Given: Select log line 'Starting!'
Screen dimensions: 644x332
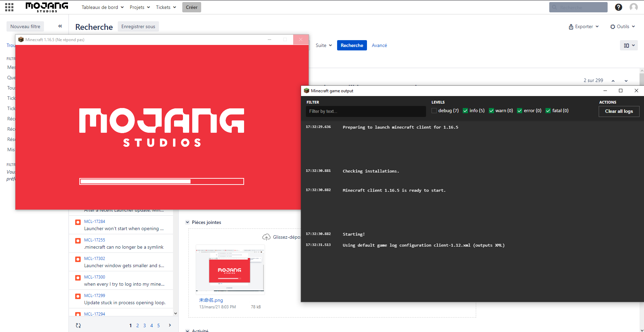Looking at the screenshot, I should [354, 234].
